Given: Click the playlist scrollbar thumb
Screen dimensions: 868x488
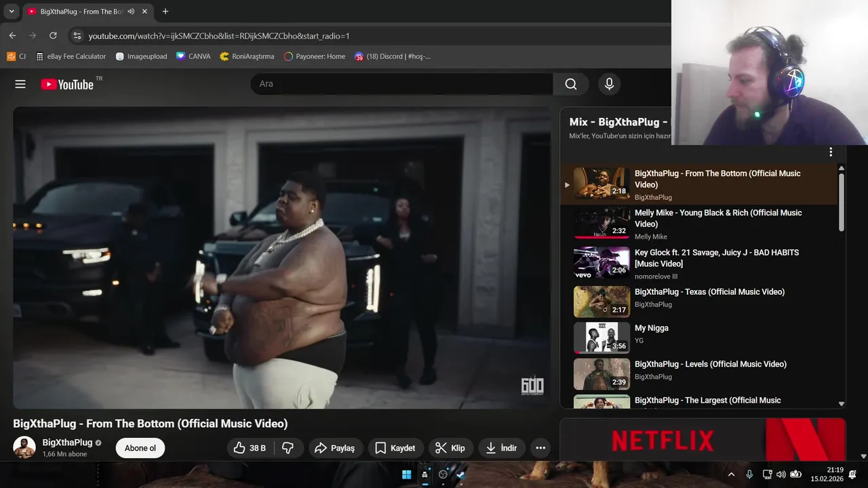Looking at the screenshot, I should pos(842,202).
